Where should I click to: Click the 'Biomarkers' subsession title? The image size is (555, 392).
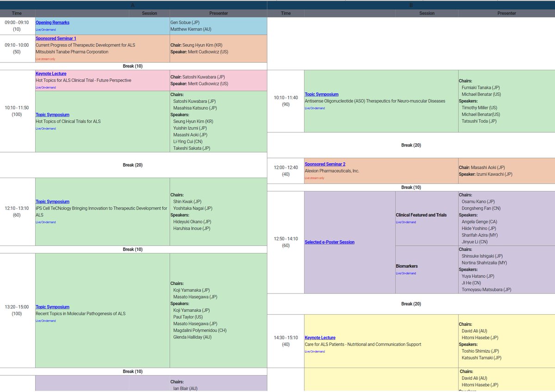tap(407, 266)
